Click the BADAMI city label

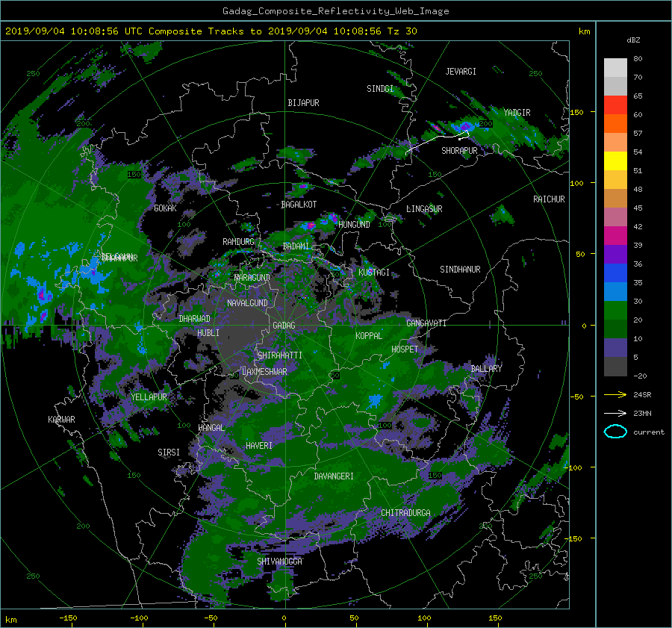coord(296,246)
